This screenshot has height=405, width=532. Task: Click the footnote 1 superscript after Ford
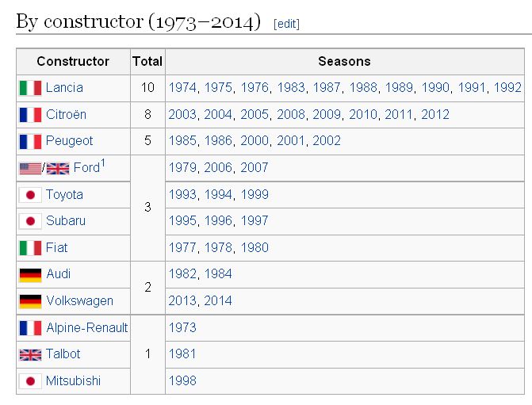(x=103, y=163)
